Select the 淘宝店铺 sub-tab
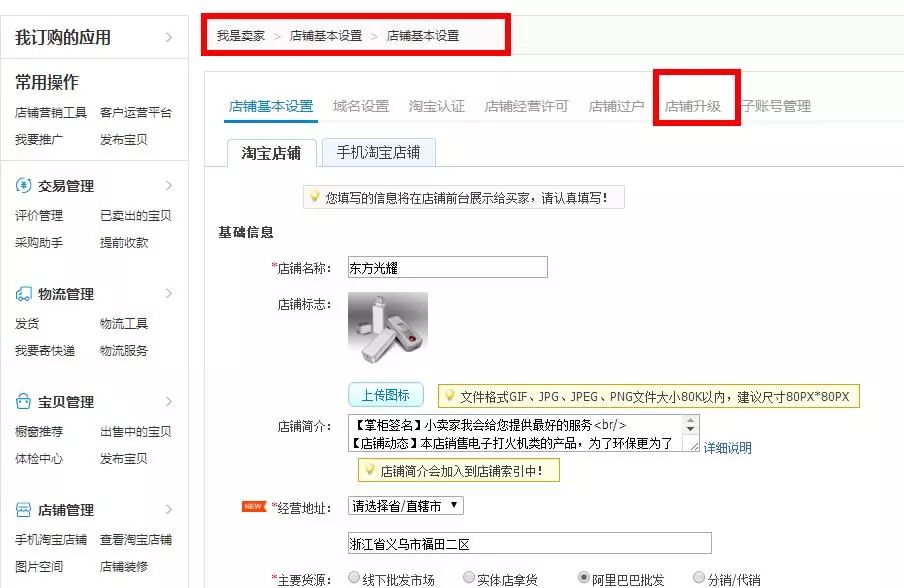904x588 pixels. coord(272,153)
